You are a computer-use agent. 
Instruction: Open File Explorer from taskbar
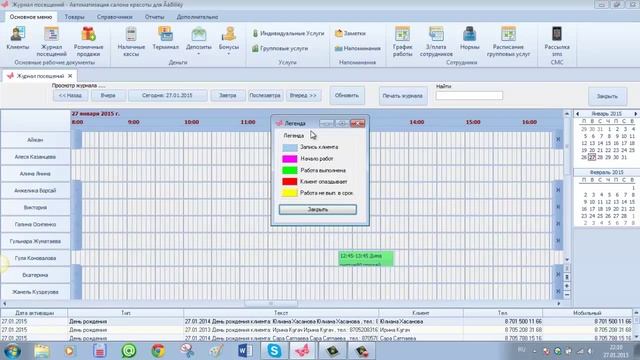pyautogui.click(x=42, y=351)
